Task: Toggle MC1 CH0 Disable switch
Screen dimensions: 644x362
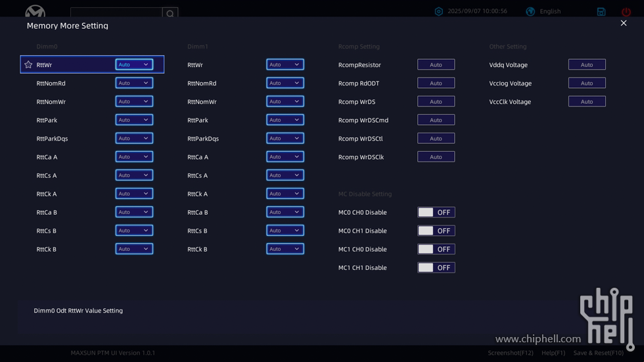Action: [436, 249]
